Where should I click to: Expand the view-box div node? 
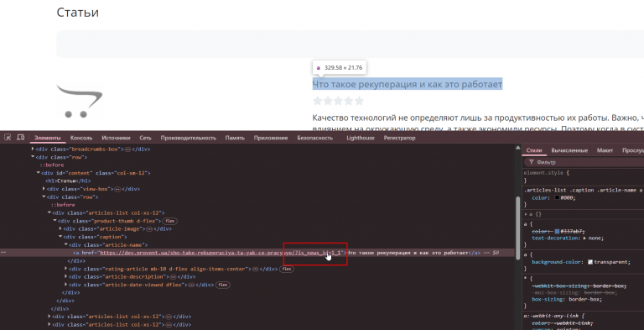click(x=44, y=189)
